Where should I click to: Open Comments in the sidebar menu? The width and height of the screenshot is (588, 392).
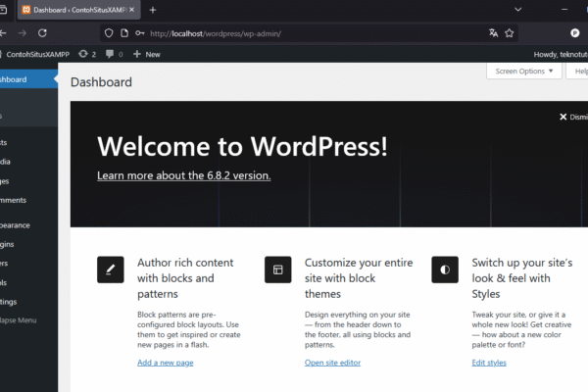click(x=27, y=200)
